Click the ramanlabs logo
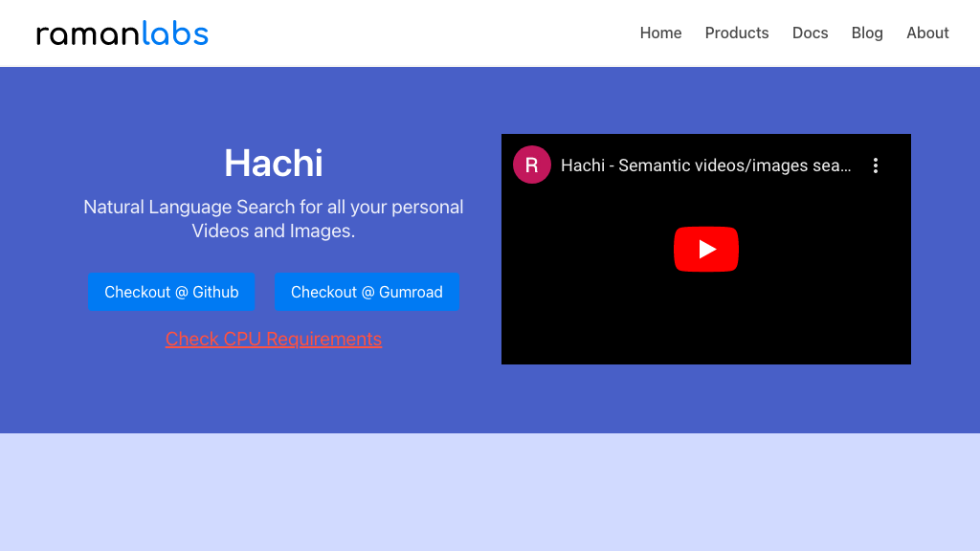This screenshot has height=551, width=980. tap(122, 33)
